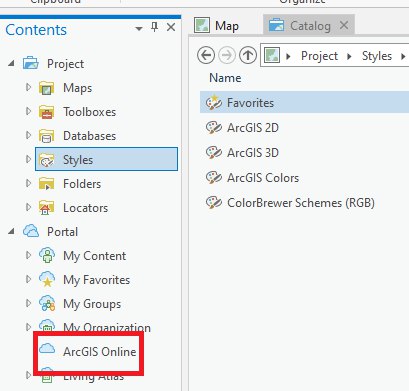This screenshot has width=409, height=391.
Task: Go up one level with the up arrow
Action: pos(248,55)
